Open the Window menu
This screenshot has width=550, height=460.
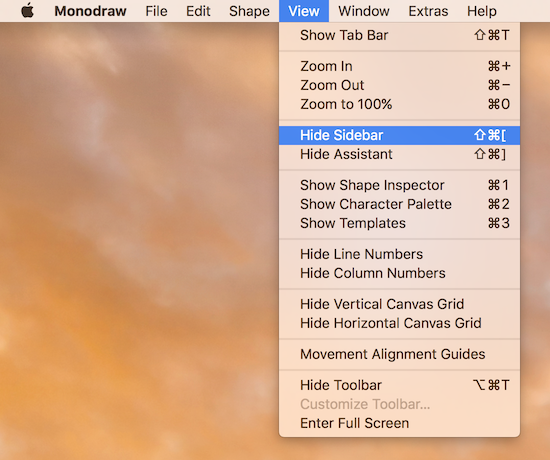[x=364, y=11]
